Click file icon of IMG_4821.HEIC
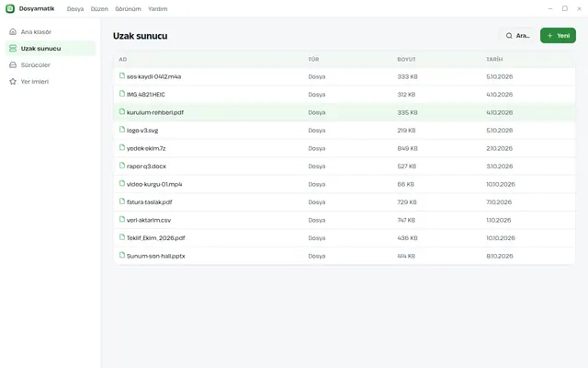The width and height of the screenshot is (588, 368). coord(122,94)
